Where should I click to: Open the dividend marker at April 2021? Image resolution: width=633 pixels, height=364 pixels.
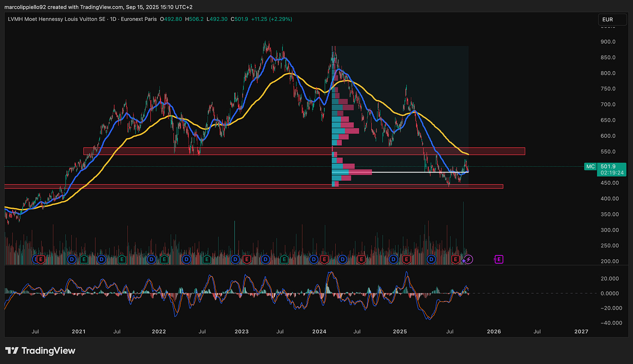coord(101,259)
